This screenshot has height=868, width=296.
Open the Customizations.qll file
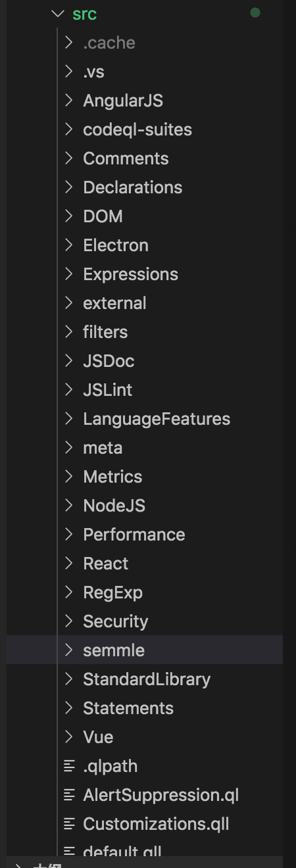[145, 824]
